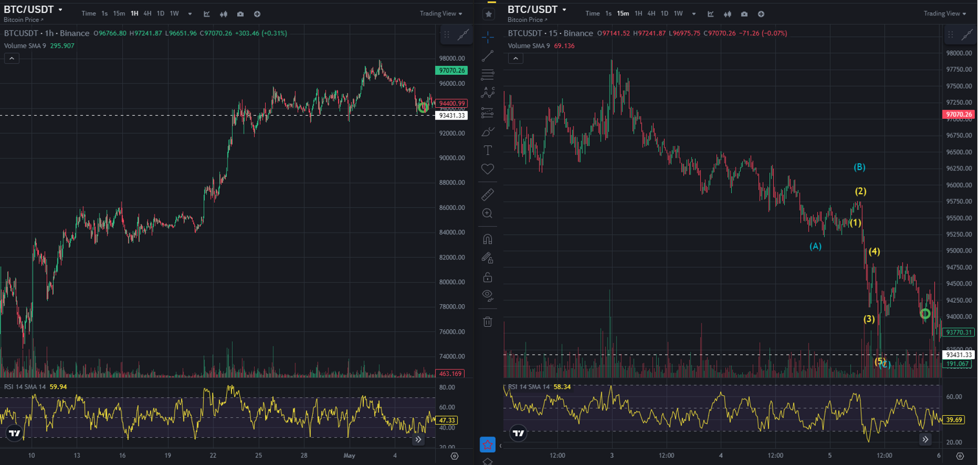Click the trash icon to remove drawings
This screenshot has height=465, width=980.
pyautogui.click(x=488, y=321)
